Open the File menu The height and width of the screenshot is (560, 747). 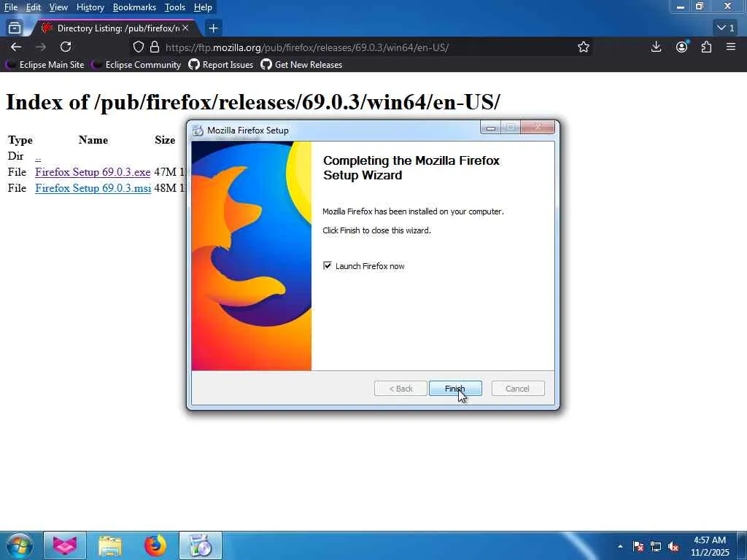coord(10,7)
